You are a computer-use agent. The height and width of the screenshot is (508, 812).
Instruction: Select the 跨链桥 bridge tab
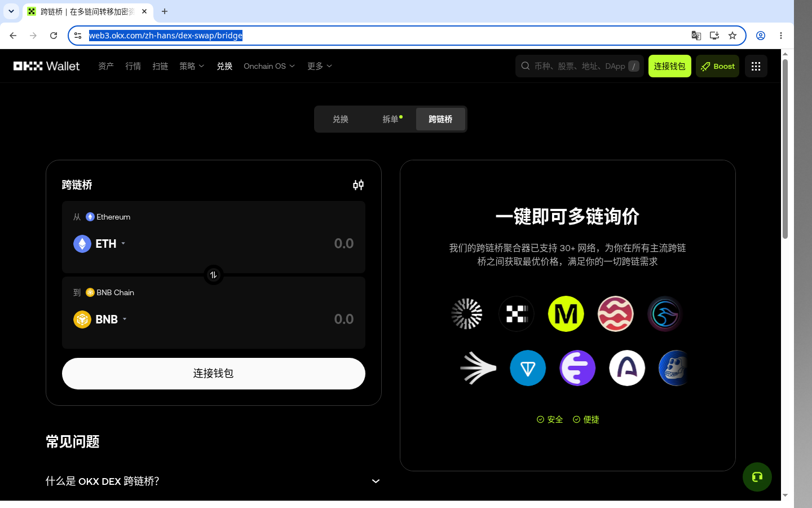[x=440, y=119]
